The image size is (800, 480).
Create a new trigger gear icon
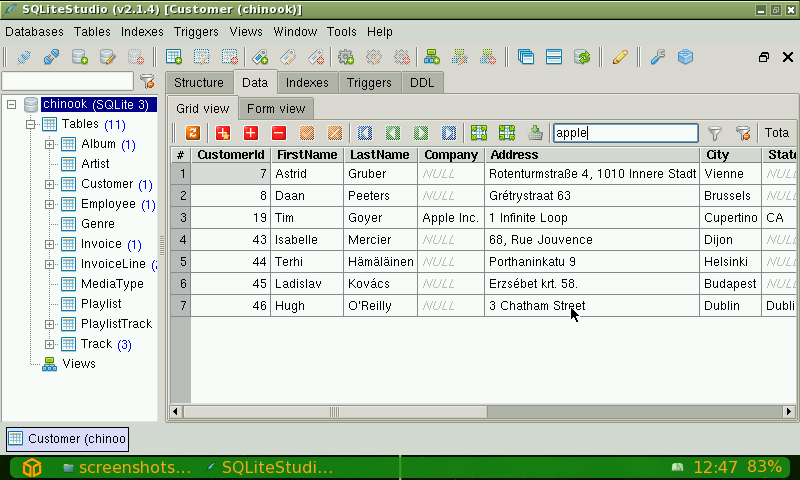[x=346, y=57]
